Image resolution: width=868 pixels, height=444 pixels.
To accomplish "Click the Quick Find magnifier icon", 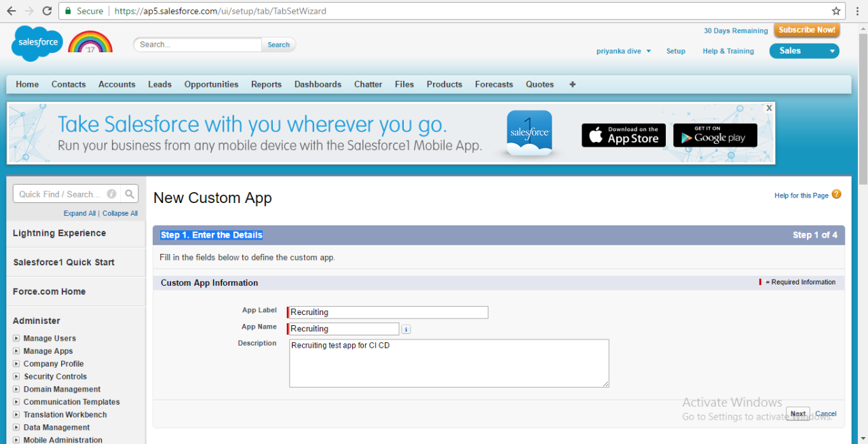I will tap(130, 194).
